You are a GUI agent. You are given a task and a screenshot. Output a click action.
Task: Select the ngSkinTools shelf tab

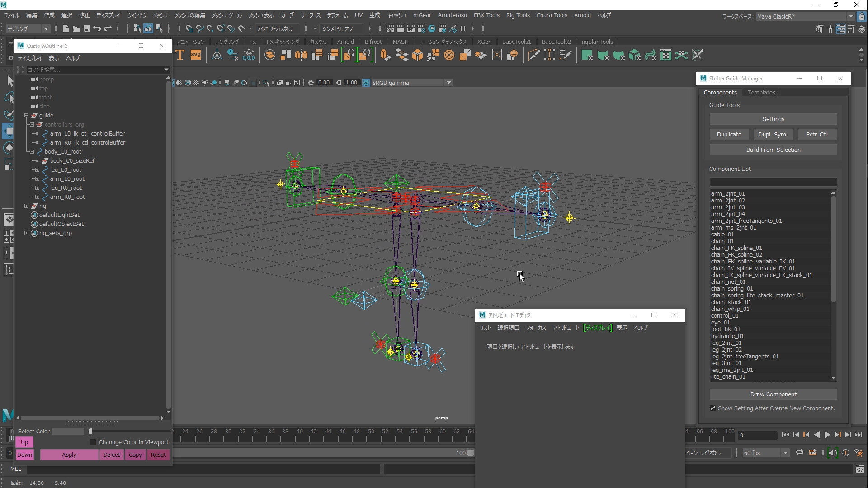597,42
